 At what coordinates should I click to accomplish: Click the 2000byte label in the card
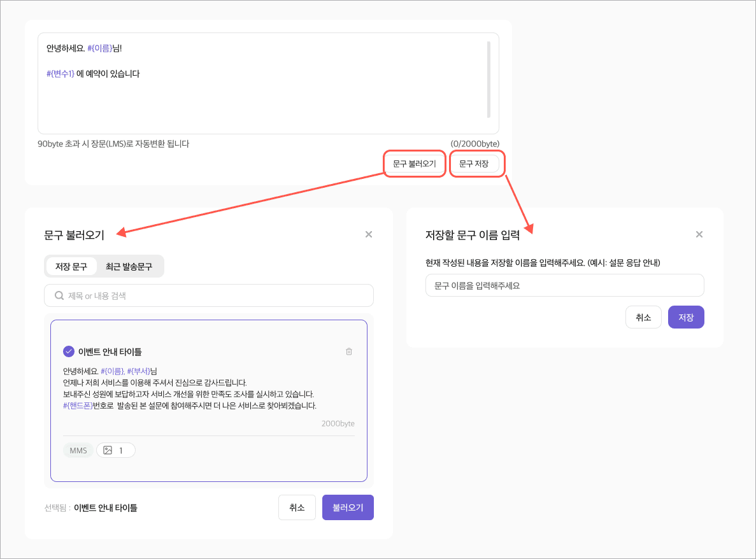(x=338, y=423)
